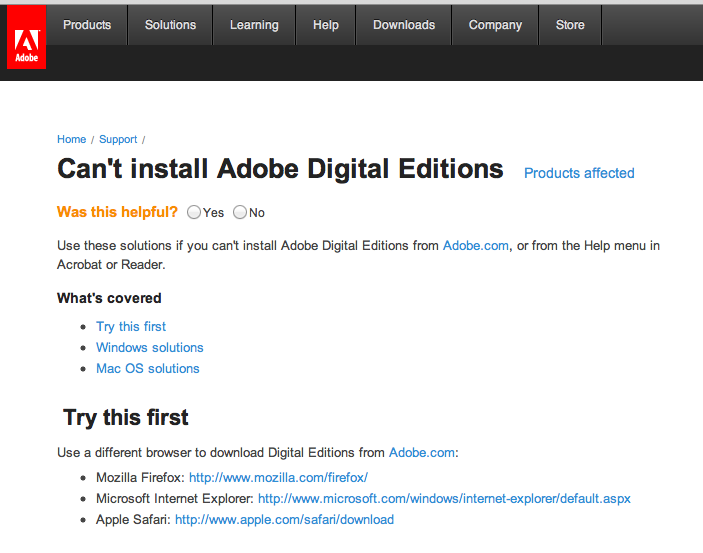The image size is (703, 553).
Task: Click the Was this helpful? label
Action: 117,212
